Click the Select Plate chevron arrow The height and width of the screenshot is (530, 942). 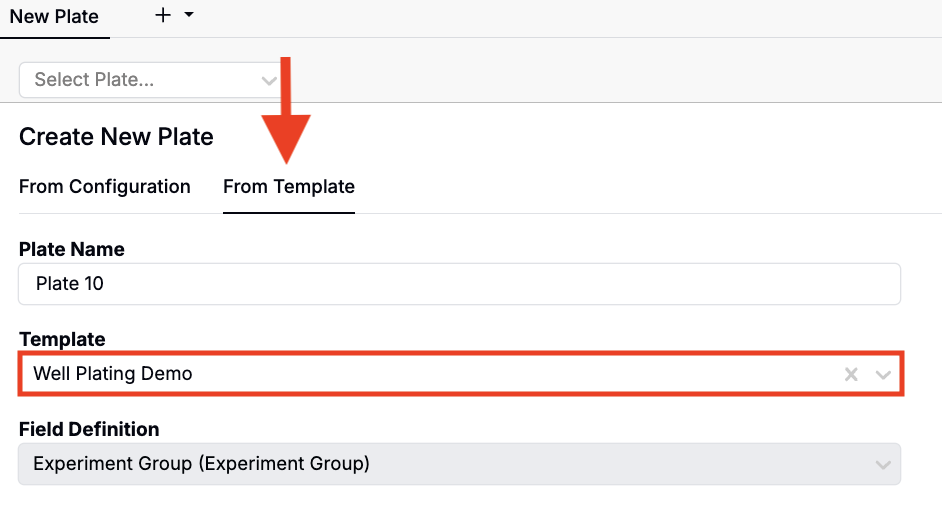[x=268, y=80]
